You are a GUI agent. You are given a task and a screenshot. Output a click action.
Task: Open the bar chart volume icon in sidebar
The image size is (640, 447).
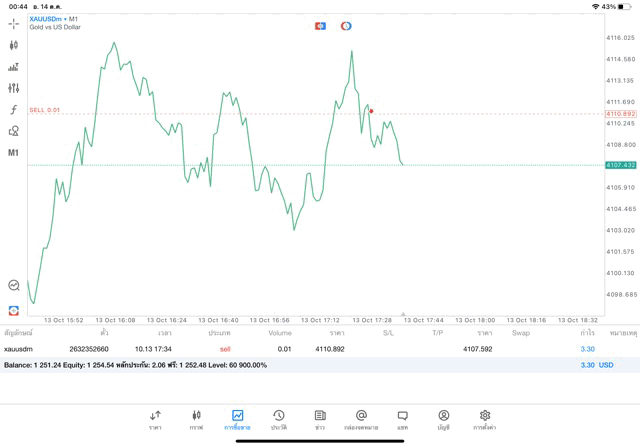click(x=14, y=67)
